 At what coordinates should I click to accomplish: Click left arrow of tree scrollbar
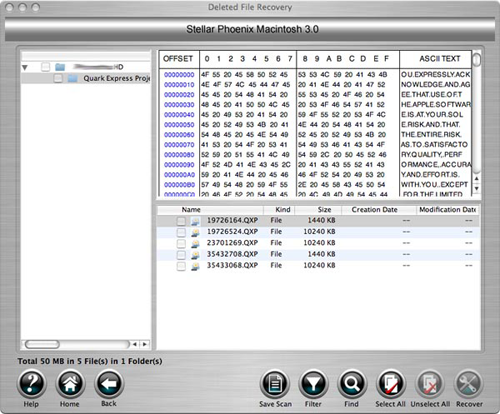pyautogui.click(x=135, y=344)
